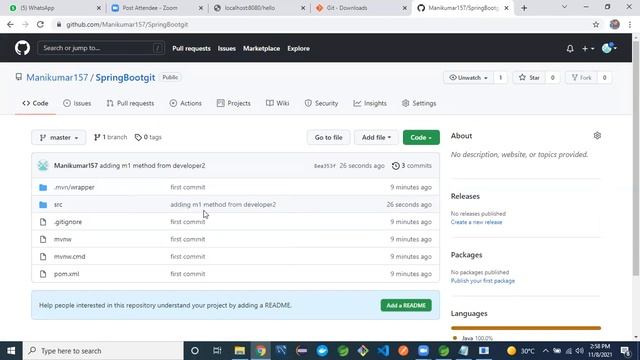
Task: Open the user avatar menu in GitHub header
Action: (609, 48)
